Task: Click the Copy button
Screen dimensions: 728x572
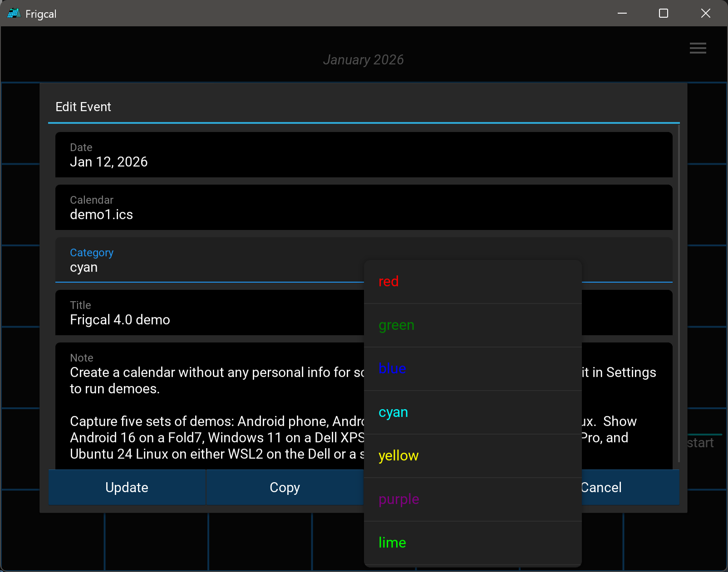Action: point(285,488)
